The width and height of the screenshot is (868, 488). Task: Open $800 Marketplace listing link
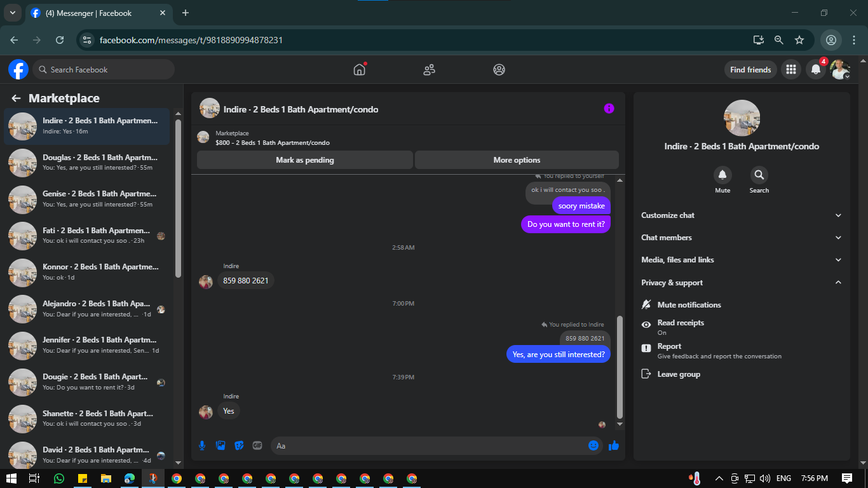(273, 143)
